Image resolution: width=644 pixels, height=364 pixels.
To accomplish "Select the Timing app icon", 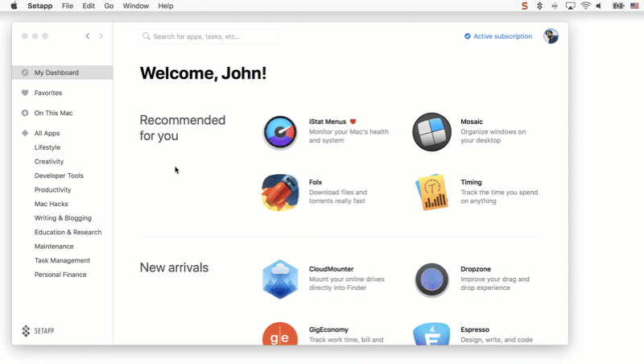I will 431,192.
